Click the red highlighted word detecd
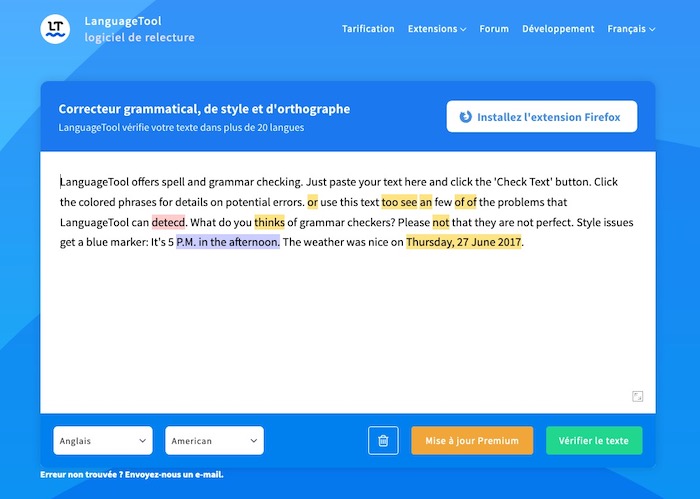This screenshot has height=499, width=700. (168, 222)
